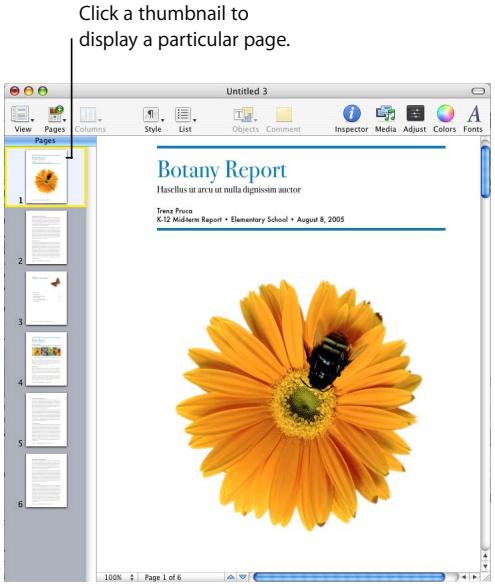The width and height of the screenshot is (495, 584).
Task: Select page 1 thumbnail
Action: tap(47, 176)
